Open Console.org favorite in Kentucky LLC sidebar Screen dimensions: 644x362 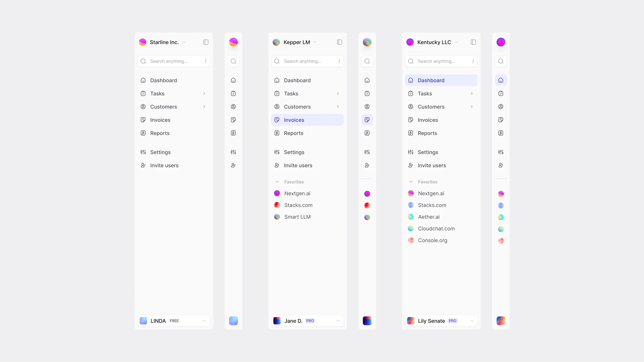click(441, 240)
